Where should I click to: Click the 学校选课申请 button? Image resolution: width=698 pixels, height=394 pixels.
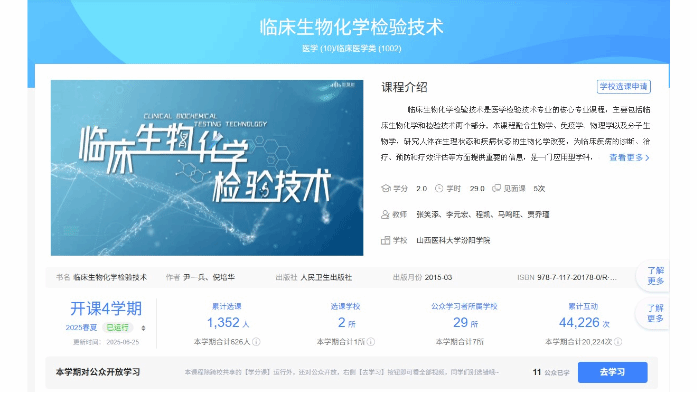coord(623,86)
